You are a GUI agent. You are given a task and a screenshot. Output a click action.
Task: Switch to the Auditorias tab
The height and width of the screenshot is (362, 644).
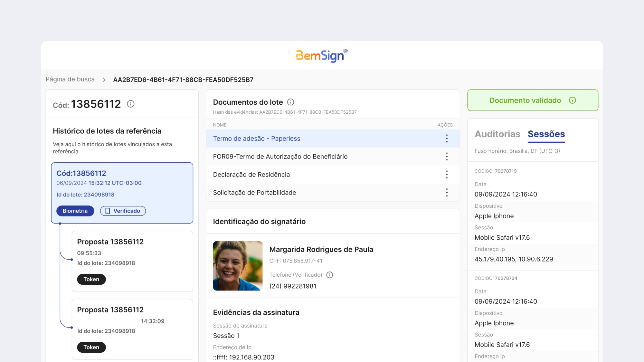tap(497, 134)
